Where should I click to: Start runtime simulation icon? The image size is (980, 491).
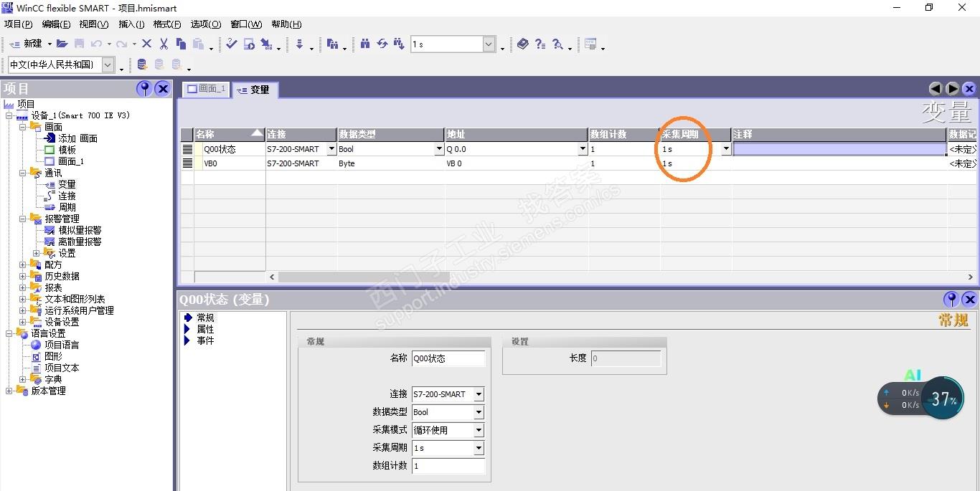[249, 44]
